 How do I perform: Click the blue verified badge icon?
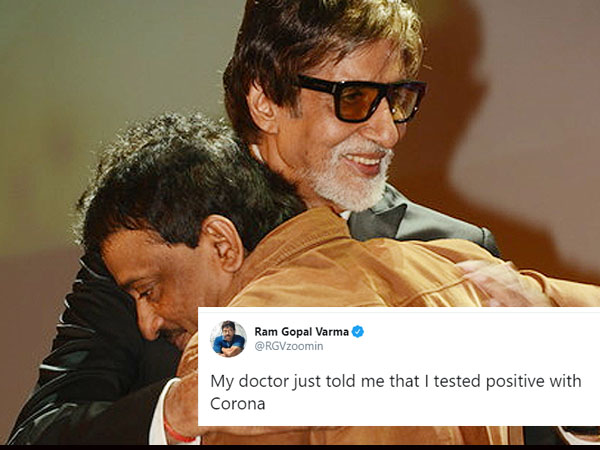358,331
